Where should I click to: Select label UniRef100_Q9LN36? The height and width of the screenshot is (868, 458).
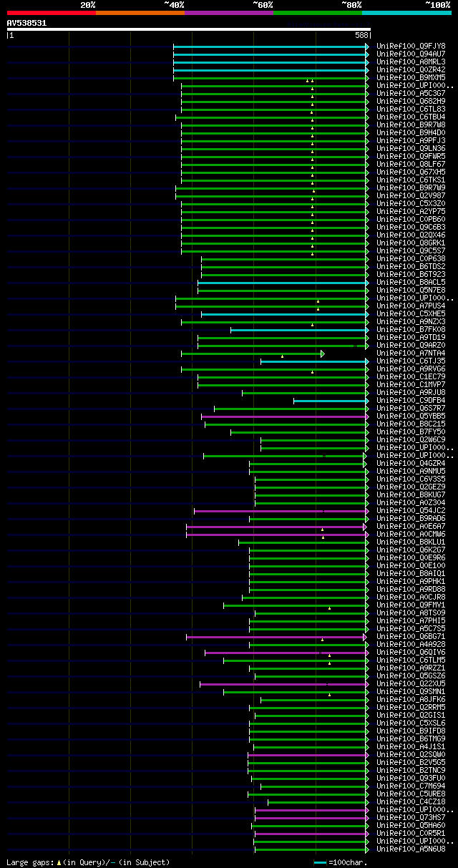(x=411, y=148)
